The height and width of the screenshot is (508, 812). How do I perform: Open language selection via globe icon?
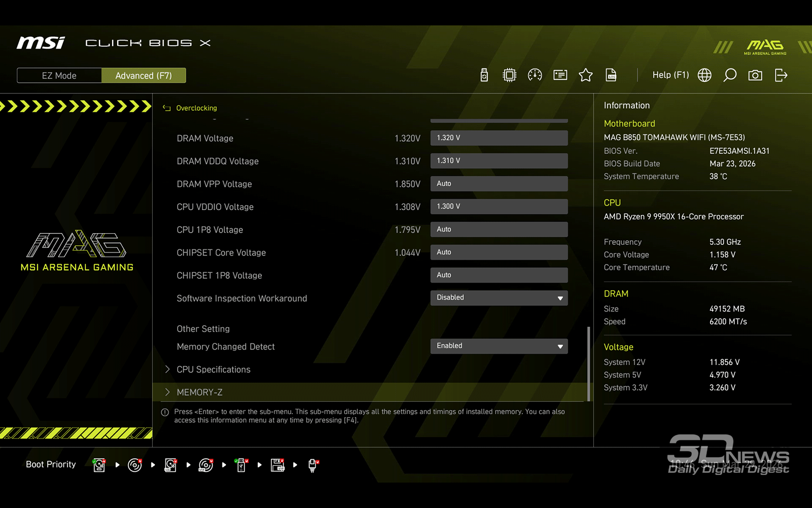click(704, 75)
